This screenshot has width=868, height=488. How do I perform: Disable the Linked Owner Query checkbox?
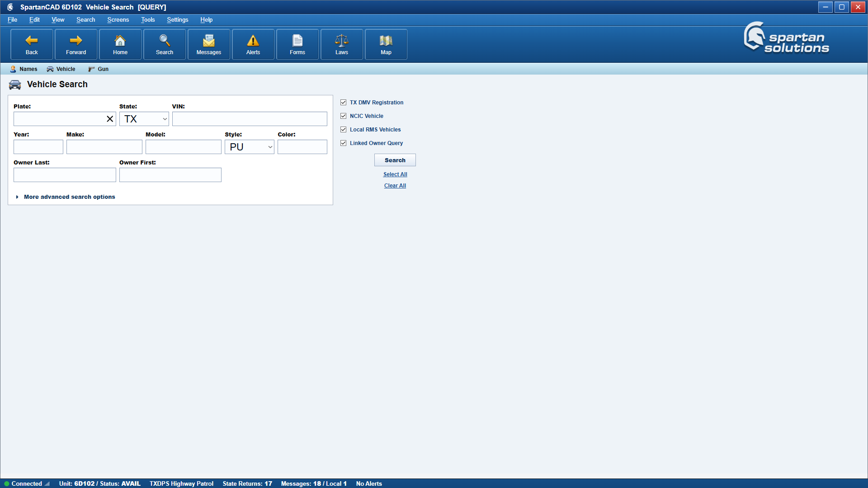[x=344, y=143]
